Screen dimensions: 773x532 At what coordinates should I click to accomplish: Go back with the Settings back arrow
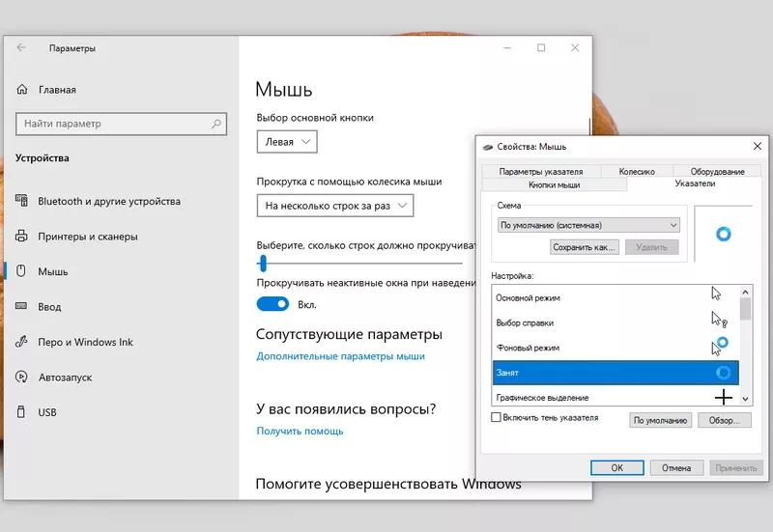coord(21,47)
